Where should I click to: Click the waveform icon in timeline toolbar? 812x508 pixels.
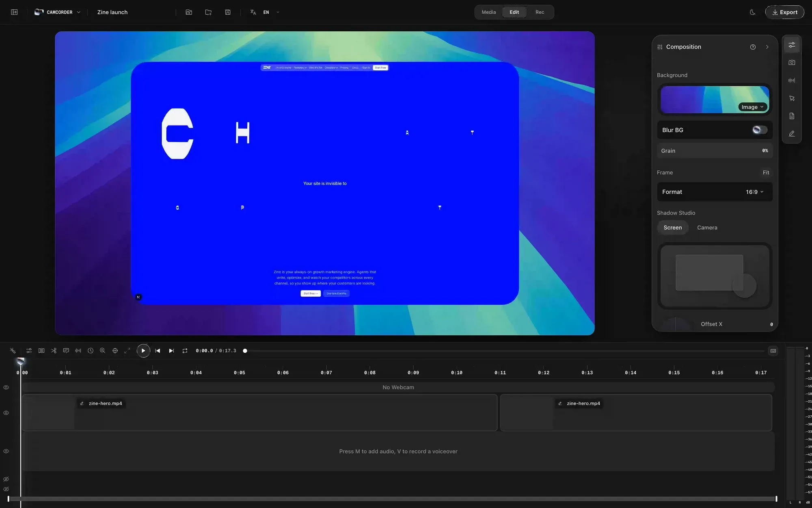click(x=78, y=350)
